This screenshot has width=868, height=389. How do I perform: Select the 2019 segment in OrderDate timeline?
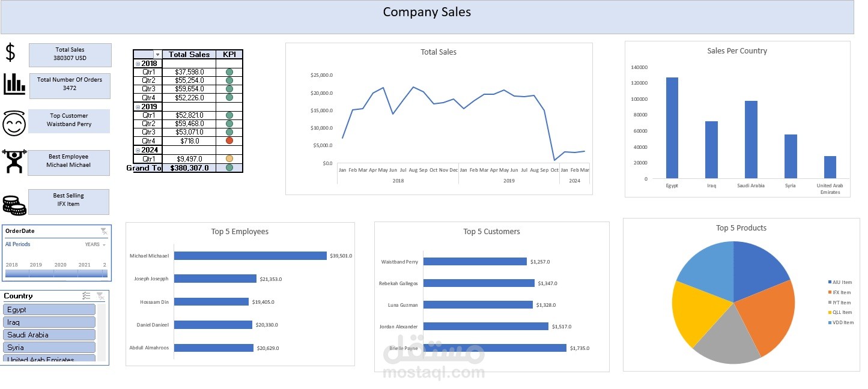point(41,273)
